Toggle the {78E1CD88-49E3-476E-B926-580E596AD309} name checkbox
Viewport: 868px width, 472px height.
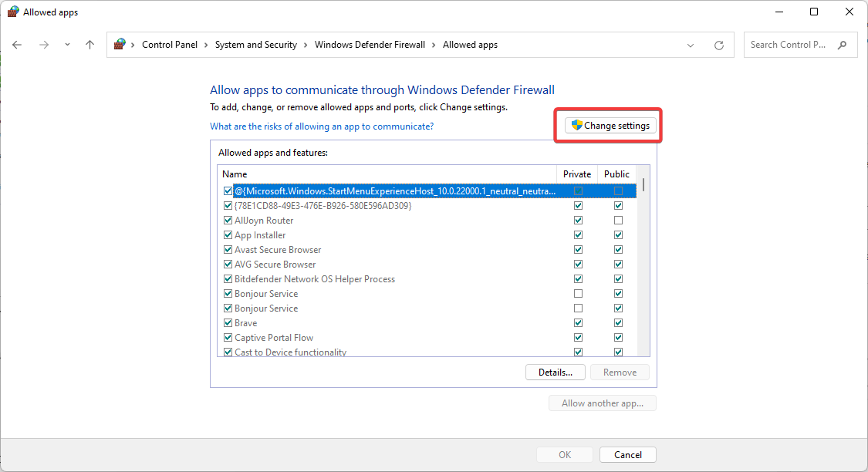click(x=228, y=205)
